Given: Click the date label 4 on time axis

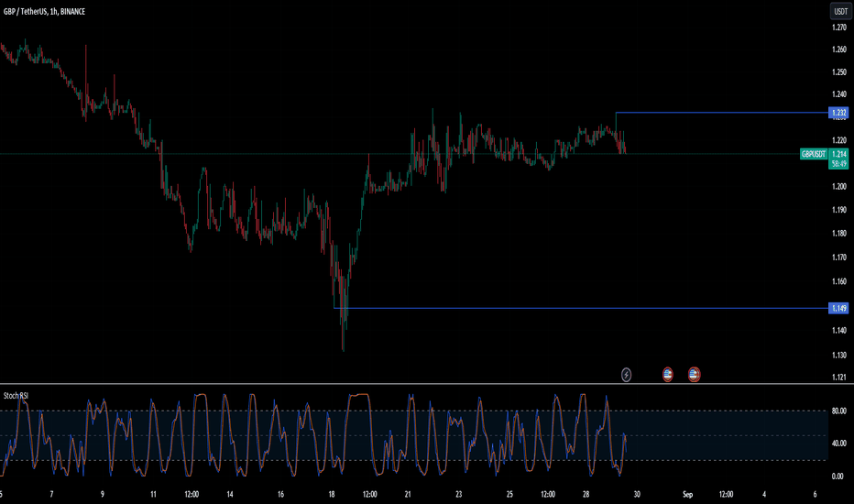Looking at the screenshot, I should [764, 494].
